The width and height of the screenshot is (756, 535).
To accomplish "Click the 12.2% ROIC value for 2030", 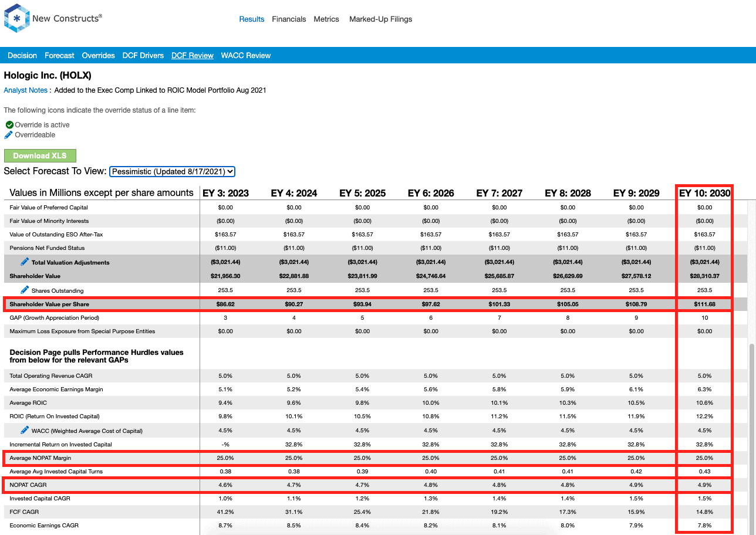I will pyautogui.click(x=704, y=417).
